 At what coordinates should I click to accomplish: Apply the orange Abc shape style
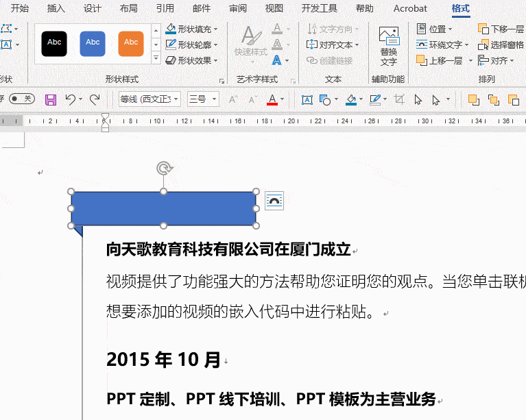[131, 44]
